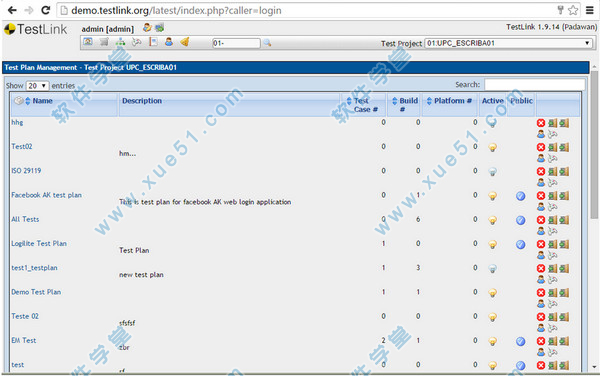
Task: Click the logout icon beside admin name
Action: pos(160,28)
